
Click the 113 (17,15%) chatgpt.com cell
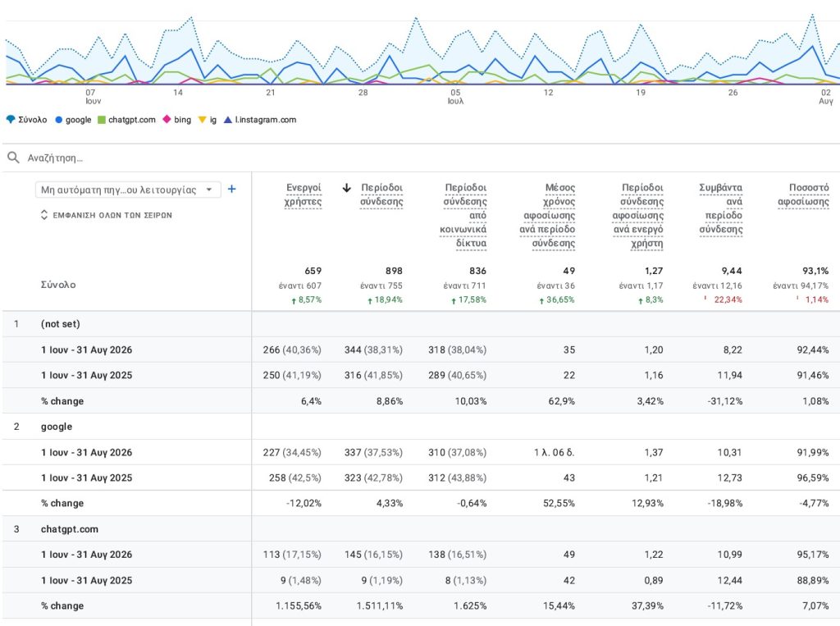click(292, 554)
